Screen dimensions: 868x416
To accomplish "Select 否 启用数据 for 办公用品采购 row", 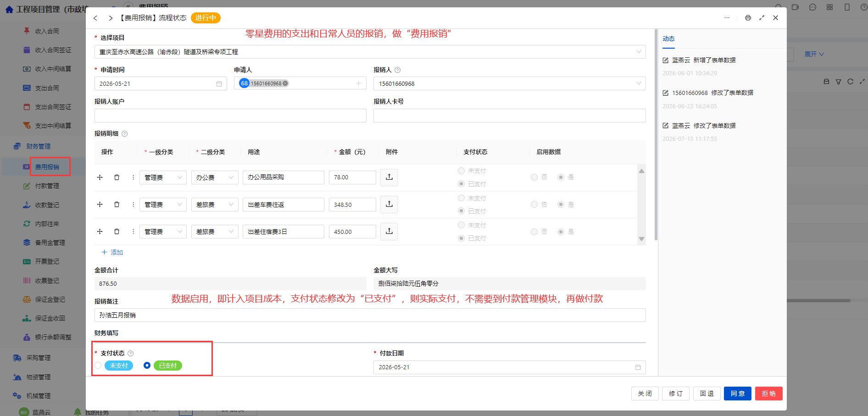I will click(534, 177).
